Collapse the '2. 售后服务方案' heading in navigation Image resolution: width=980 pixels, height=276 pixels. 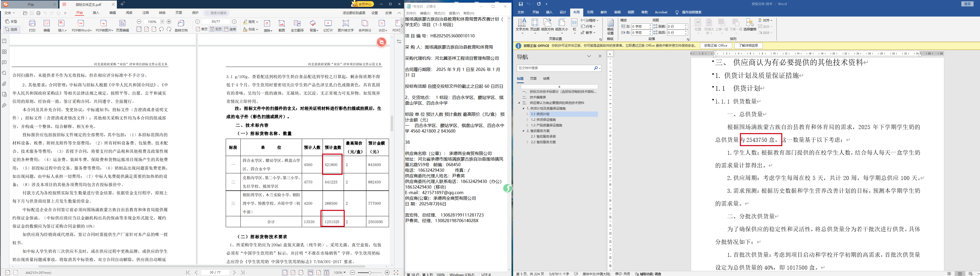(x=524, y=131)
